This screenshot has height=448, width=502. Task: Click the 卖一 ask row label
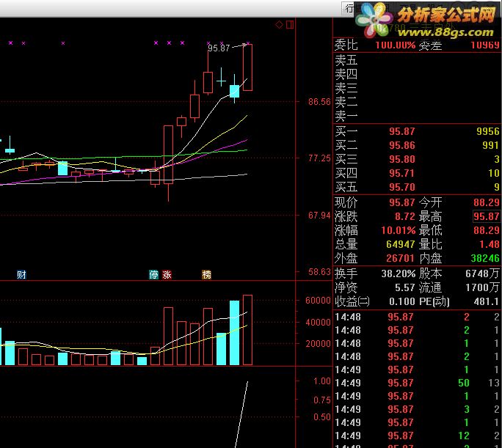tap(346, 116)
